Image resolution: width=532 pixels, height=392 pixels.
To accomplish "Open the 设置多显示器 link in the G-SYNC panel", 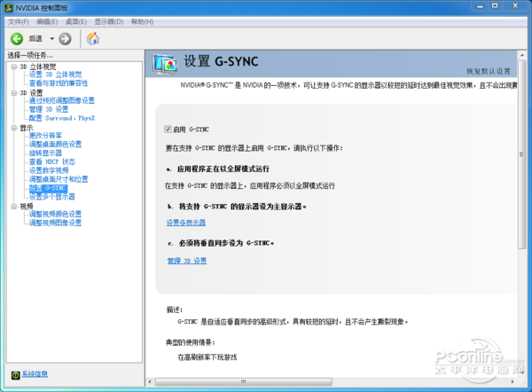I will point(186,223).
